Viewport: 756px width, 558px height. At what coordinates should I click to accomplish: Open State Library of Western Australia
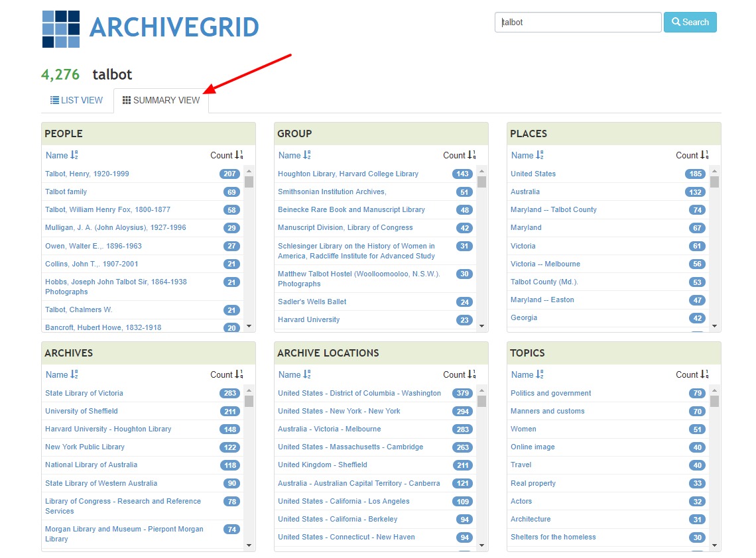(x=101, y=483)
